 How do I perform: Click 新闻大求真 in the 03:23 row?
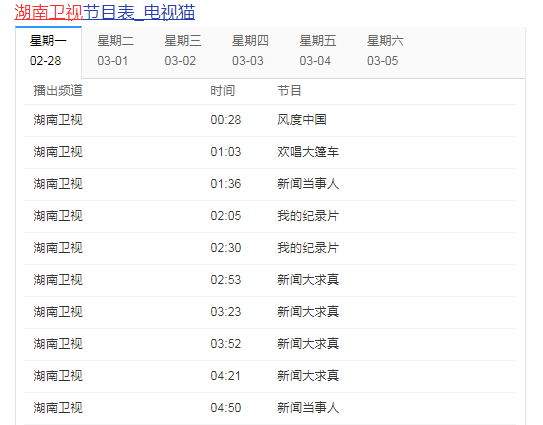tap(308, 312)
